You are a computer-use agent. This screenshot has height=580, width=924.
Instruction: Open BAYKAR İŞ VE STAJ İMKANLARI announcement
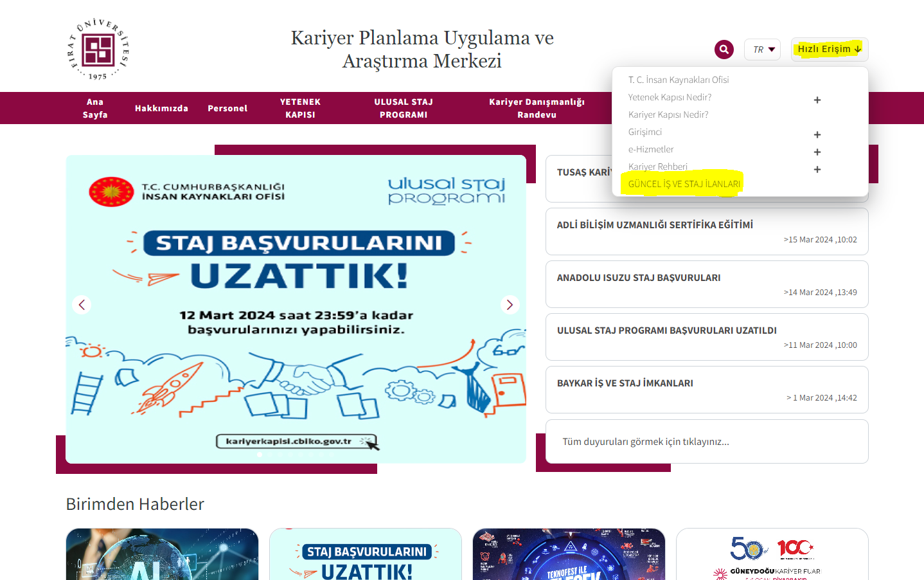click(707, 390)
